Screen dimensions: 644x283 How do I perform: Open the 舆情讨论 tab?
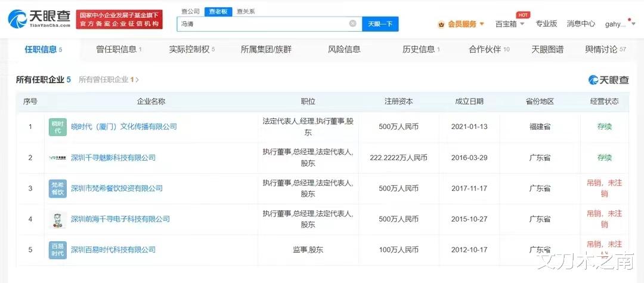[x=605, y=50]
